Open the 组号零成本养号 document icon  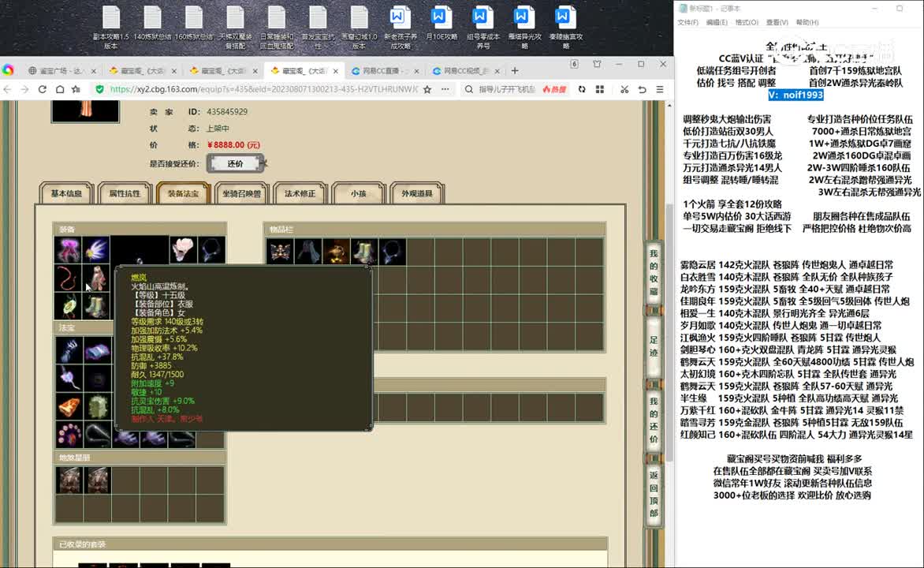(x=482, y=27)
